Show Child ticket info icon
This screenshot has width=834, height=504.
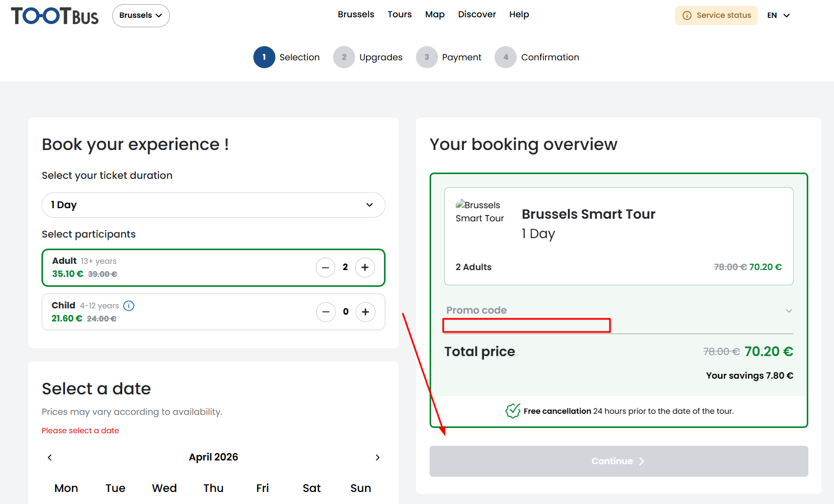pos(129,306)
